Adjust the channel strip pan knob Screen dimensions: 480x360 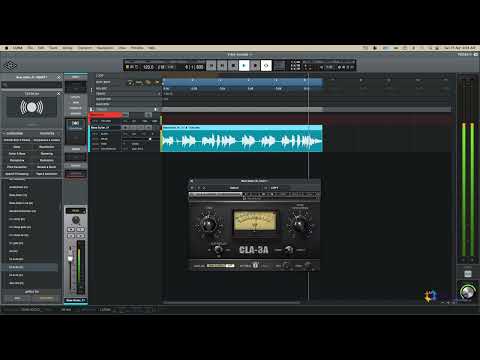click(x=76, y=220)
